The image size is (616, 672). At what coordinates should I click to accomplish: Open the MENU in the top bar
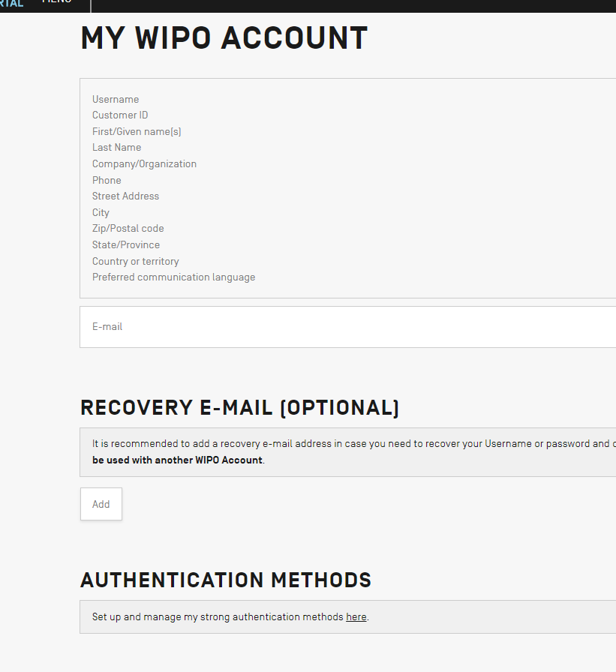coord(56,2)
